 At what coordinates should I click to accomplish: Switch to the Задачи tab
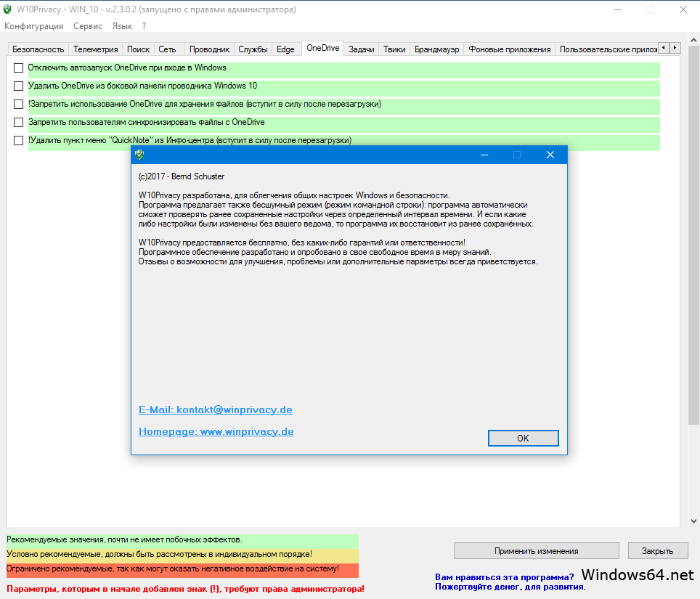[x=361, y=49]
